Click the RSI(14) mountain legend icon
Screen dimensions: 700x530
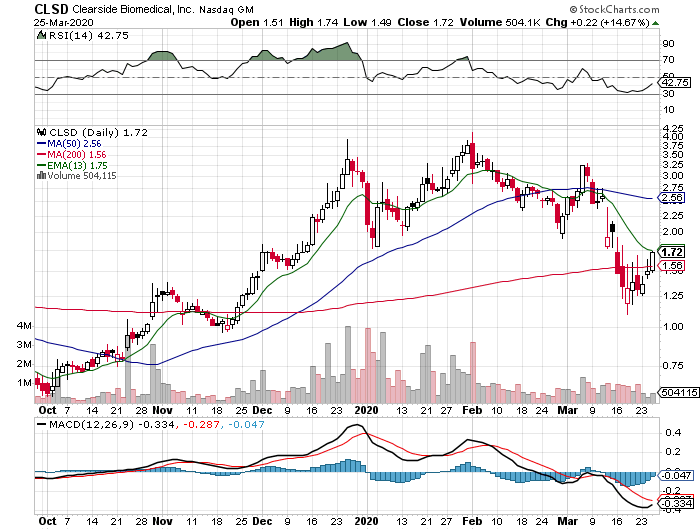point(41,34)
